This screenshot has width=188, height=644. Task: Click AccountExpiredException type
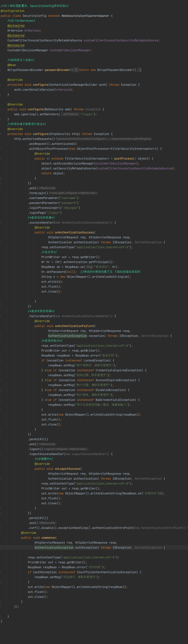(115, 380)
